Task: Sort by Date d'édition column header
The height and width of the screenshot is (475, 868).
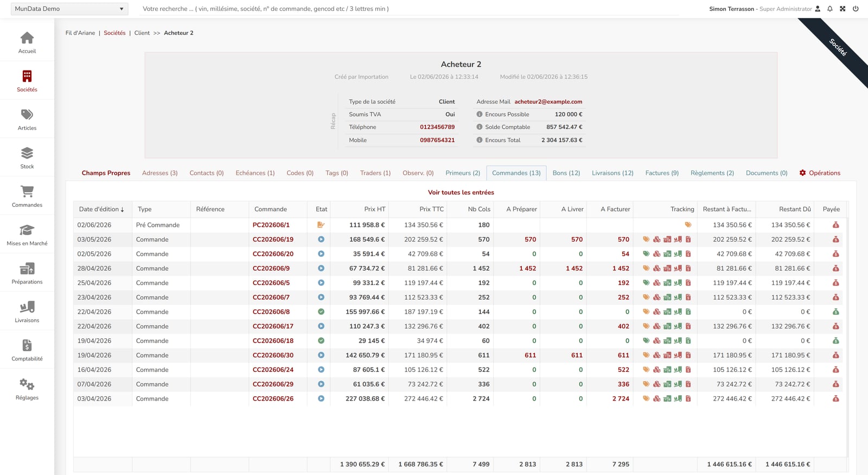Action: (101, 209)
